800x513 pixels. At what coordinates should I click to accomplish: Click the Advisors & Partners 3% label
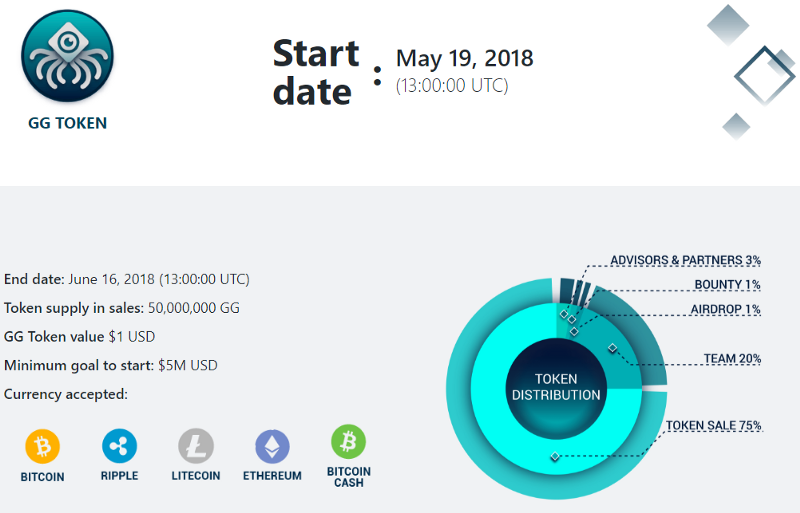[685, 261]
